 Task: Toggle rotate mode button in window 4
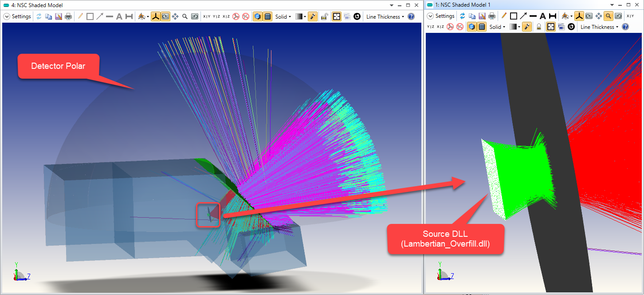[165, 16]
